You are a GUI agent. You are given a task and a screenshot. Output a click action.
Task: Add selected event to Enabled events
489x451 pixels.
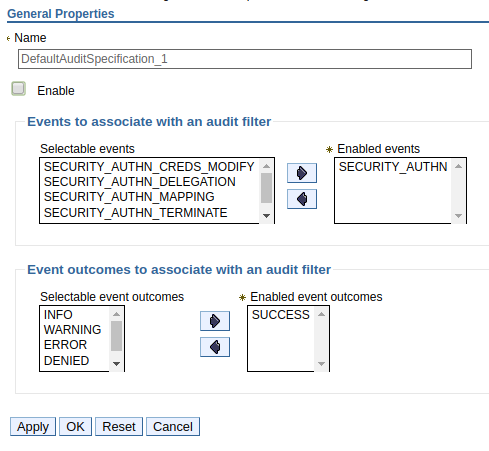click(x=302, y=173)
